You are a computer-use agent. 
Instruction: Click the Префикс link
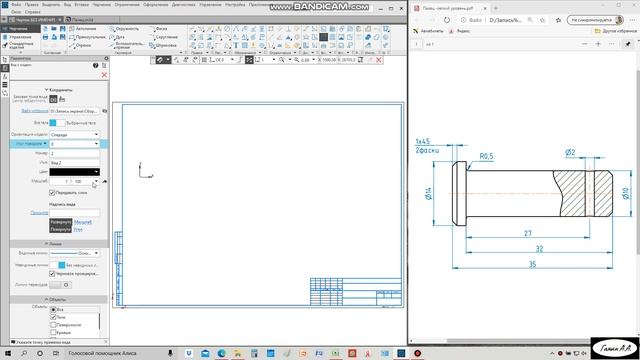click(x=39, y=213)
